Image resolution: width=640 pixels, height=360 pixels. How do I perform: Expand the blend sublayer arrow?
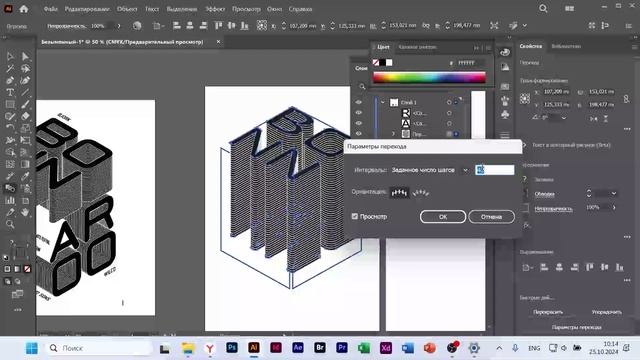coord(393,133)
